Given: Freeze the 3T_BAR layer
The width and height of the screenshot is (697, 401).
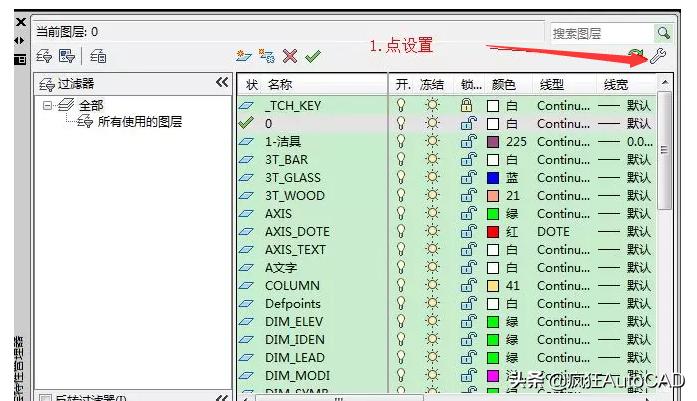Looking at the screenshot, I should (432, 160).
